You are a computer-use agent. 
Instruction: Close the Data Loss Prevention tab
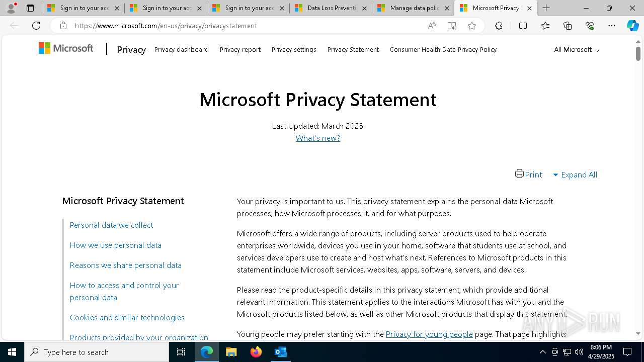(x=364, y=8)
